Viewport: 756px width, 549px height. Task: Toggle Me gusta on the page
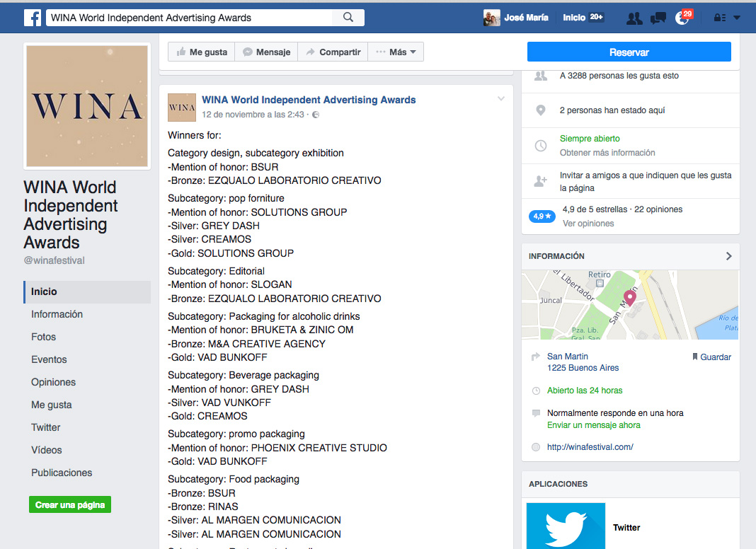click(201, 52)
